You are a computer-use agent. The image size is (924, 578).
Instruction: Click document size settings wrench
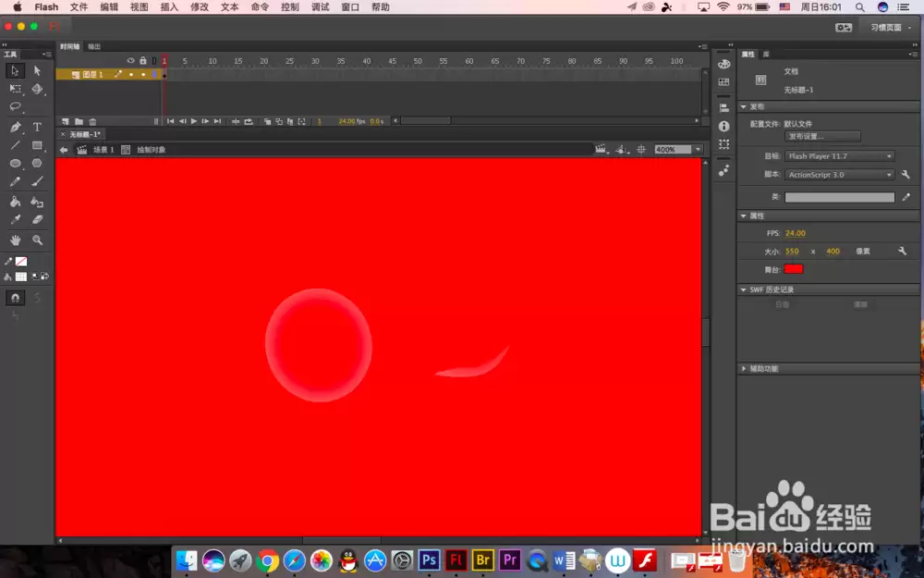(x=902, y=252)
